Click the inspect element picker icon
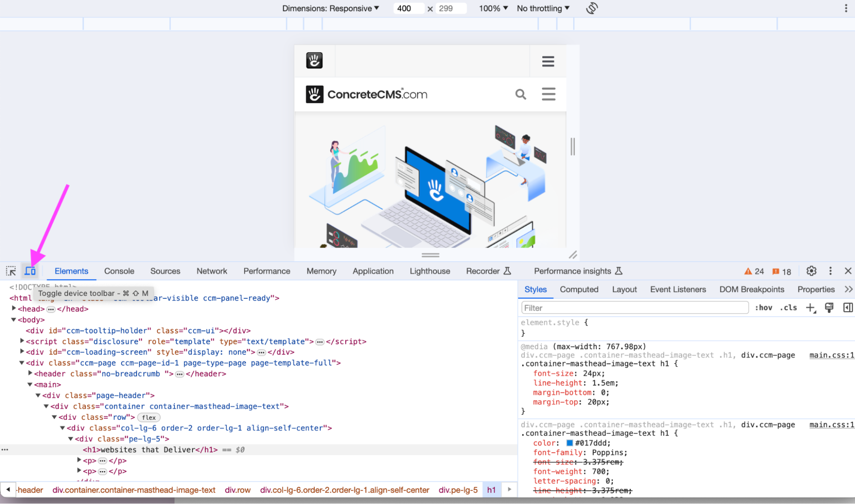855x504 pixels. point(11,271)
